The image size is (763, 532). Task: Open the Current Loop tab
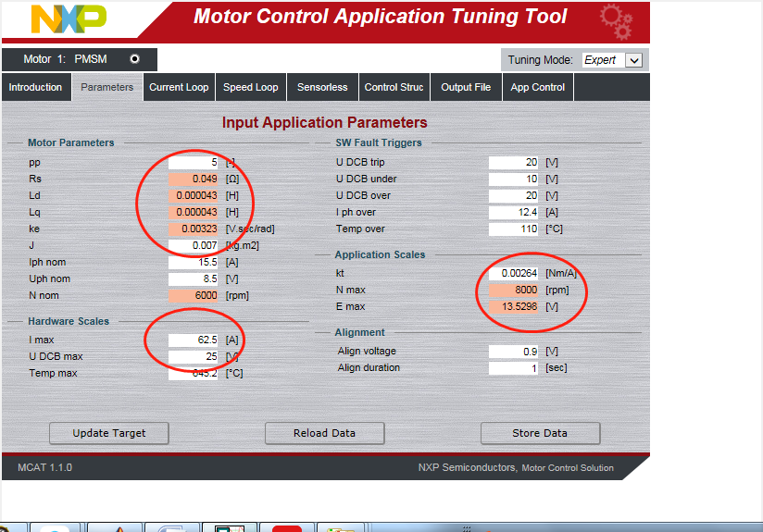[179, 87]
